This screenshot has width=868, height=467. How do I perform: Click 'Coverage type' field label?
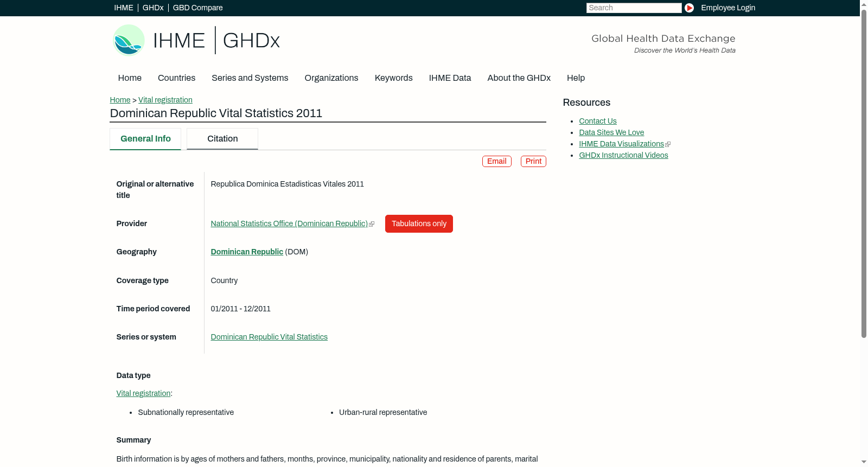(x=142, y=280)
